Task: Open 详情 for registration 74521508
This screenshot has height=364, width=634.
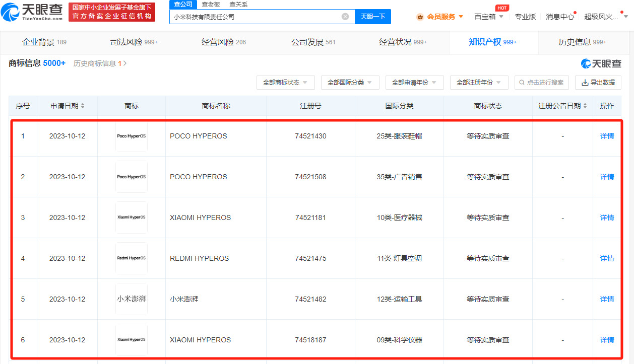Action: pos(607,177)
